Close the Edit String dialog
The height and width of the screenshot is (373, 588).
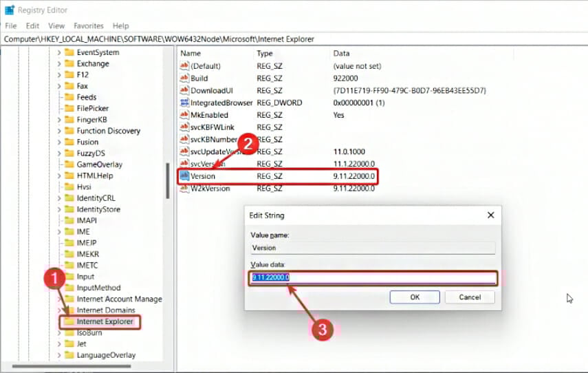tap(490, 215)
